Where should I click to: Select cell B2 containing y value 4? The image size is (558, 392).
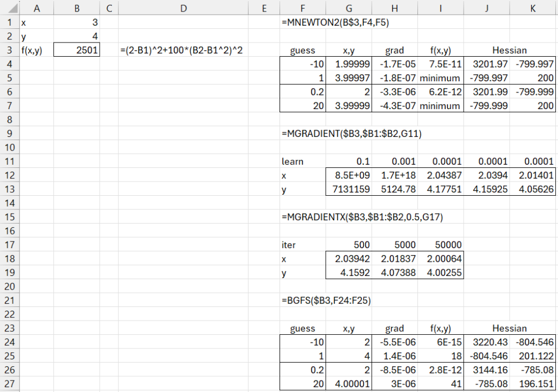[77, 36]
